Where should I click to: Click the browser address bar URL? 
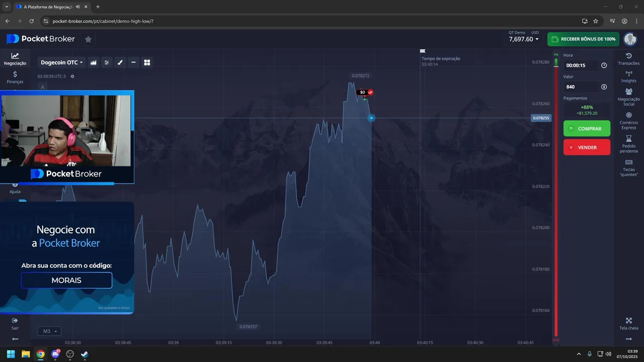click(103, 21)
